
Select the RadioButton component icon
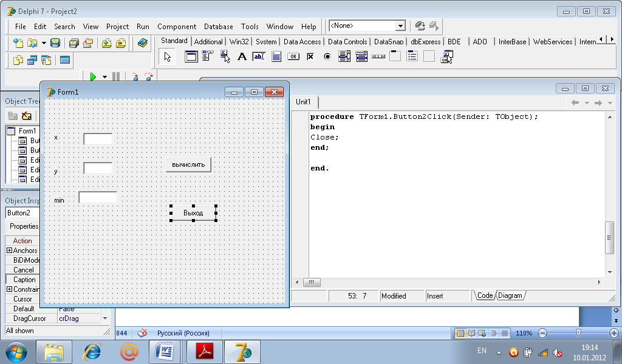(327, 56)
